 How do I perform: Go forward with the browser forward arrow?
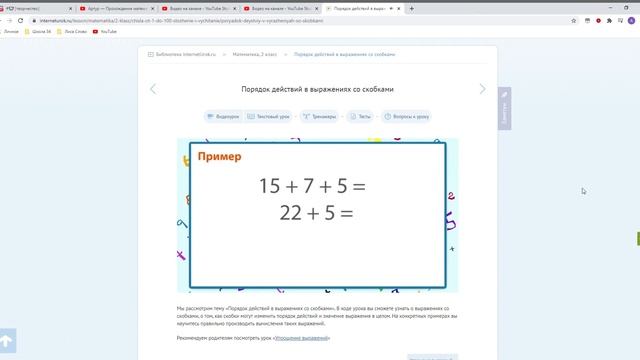[x=9, y=20]
